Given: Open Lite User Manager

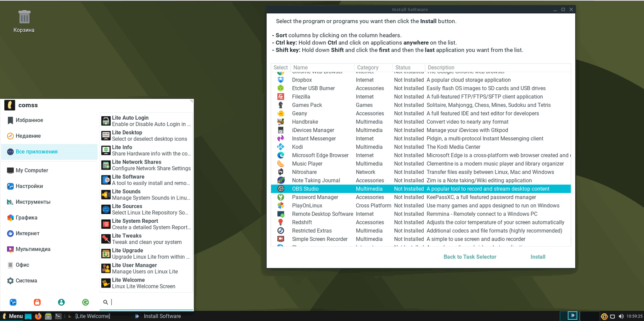Looking at the screenshot, I should tap(146, 268).
